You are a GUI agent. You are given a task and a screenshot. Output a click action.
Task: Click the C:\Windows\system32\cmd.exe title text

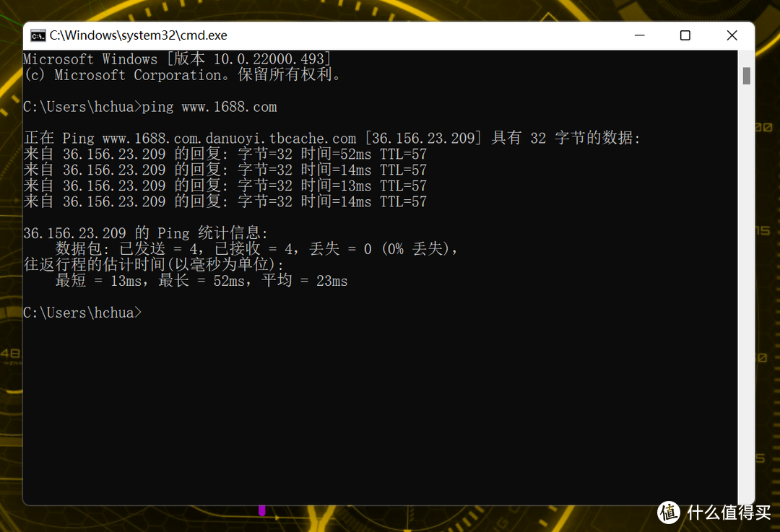tap(138, 35)
